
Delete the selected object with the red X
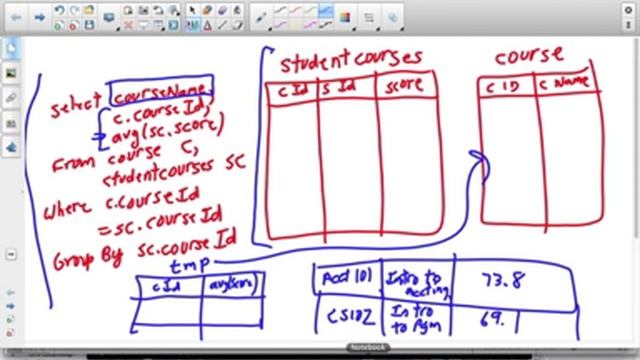tap(128, 25)
